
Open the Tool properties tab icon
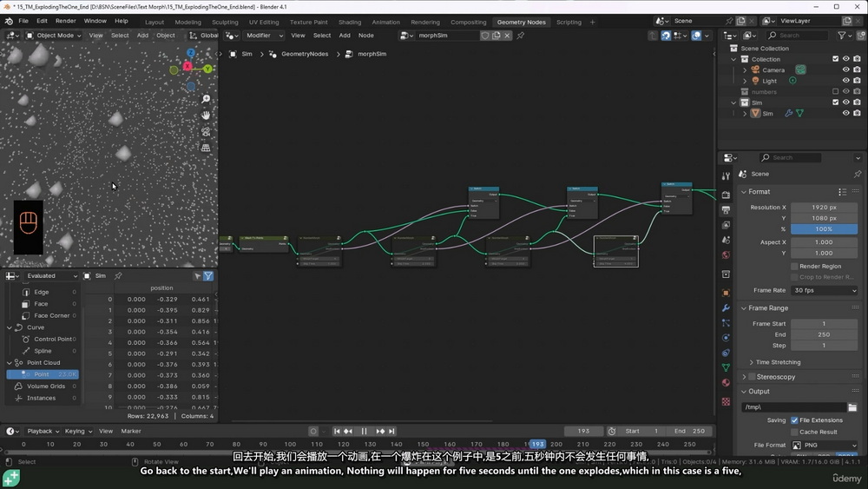tap(726, 176)
